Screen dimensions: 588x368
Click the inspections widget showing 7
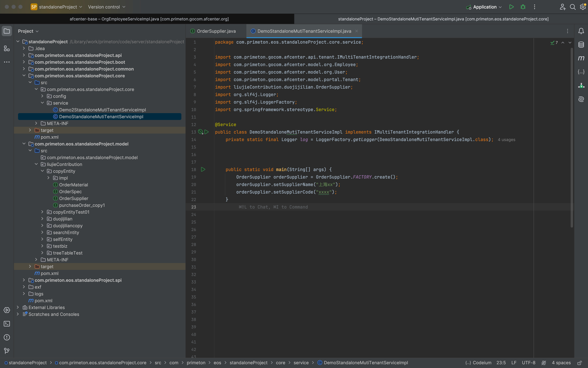click(554, 43)
